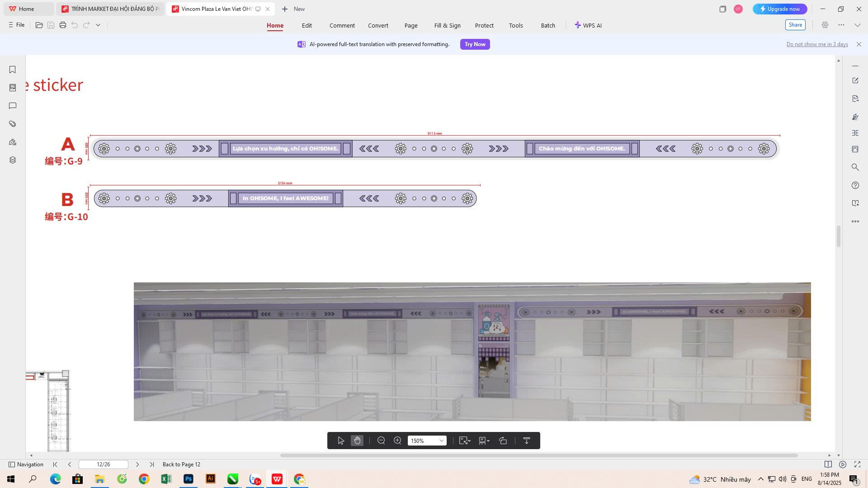Activate the Hand pan tool

(x=357, y=441)
